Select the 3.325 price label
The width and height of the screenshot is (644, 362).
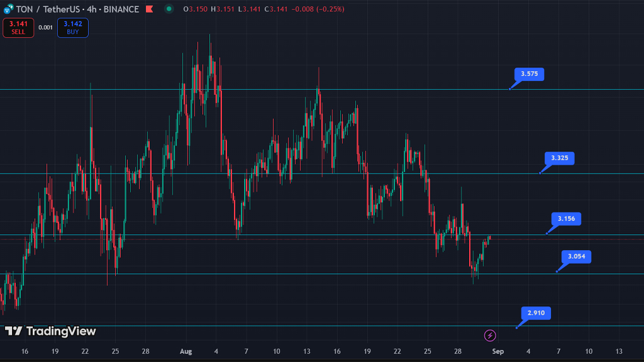coord(559,158)
